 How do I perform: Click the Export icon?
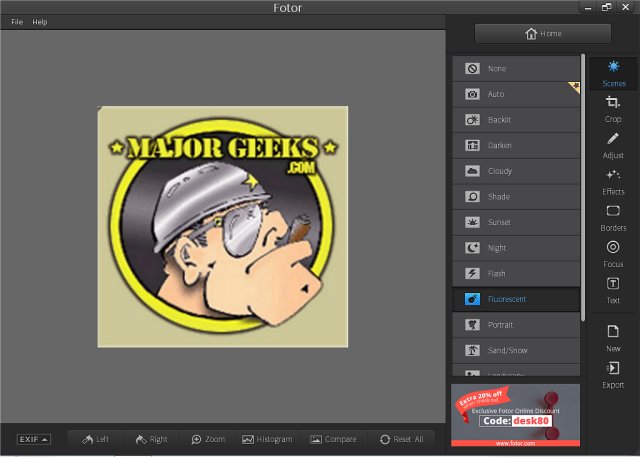coord(613,374)
